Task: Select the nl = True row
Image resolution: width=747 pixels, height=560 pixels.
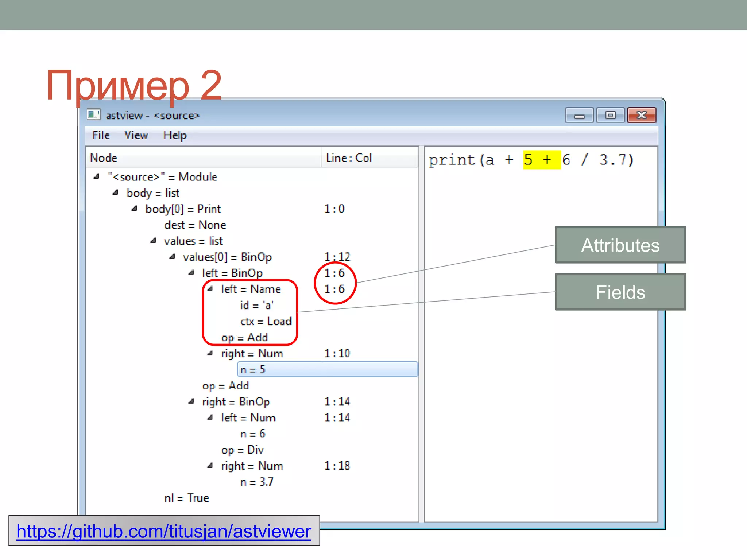Action: point(187,498)
